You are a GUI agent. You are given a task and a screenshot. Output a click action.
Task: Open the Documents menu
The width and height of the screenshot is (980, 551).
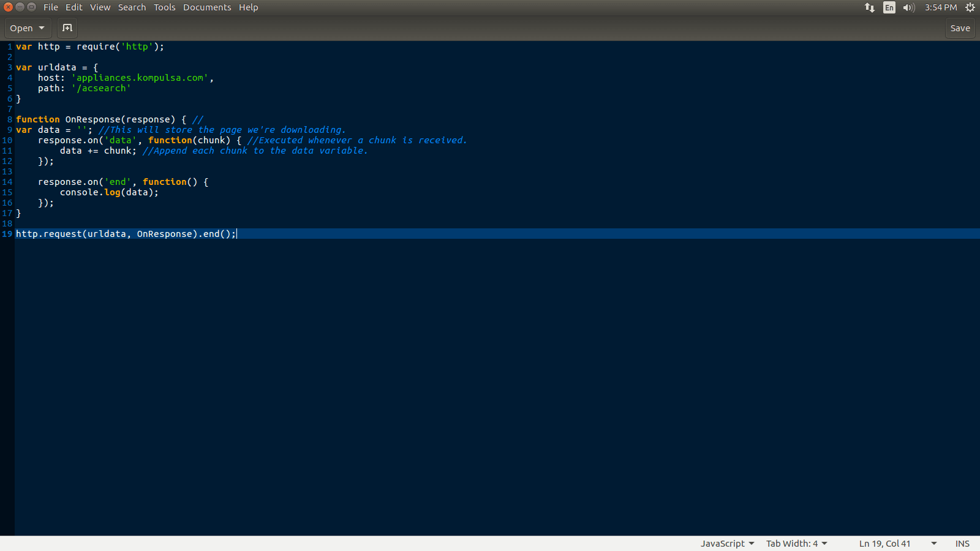pos(207,7)
